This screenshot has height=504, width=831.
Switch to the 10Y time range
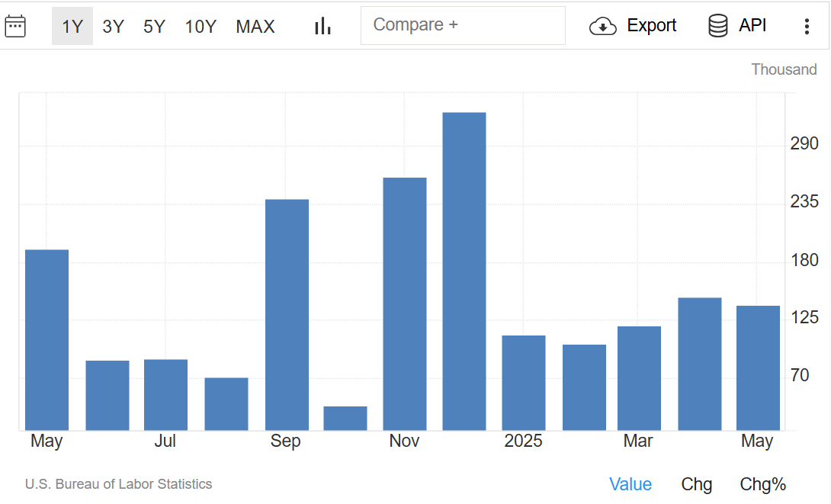pos(201,26)
